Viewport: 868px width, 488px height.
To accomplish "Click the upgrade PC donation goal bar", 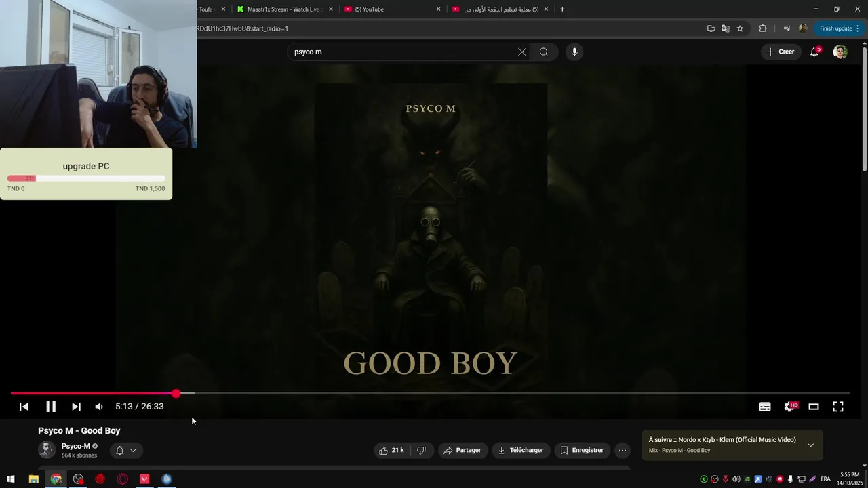I will pyautogui.click(x=86, y=178).
